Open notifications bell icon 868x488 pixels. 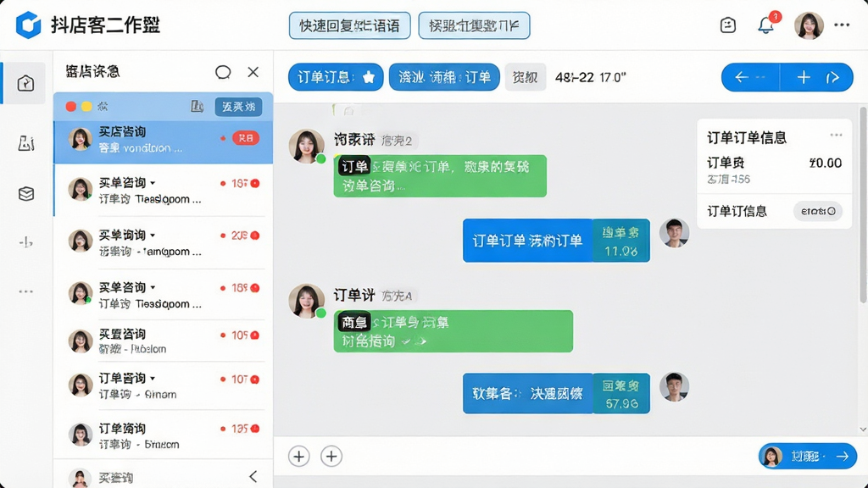coord(766,25)
